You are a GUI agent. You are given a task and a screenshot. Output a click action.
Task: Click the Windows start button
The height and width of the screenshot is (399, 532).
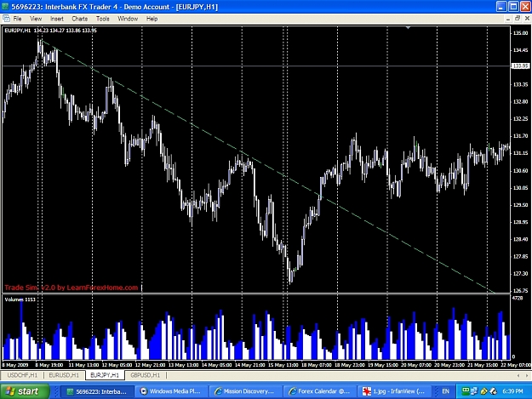coord(25,391)
